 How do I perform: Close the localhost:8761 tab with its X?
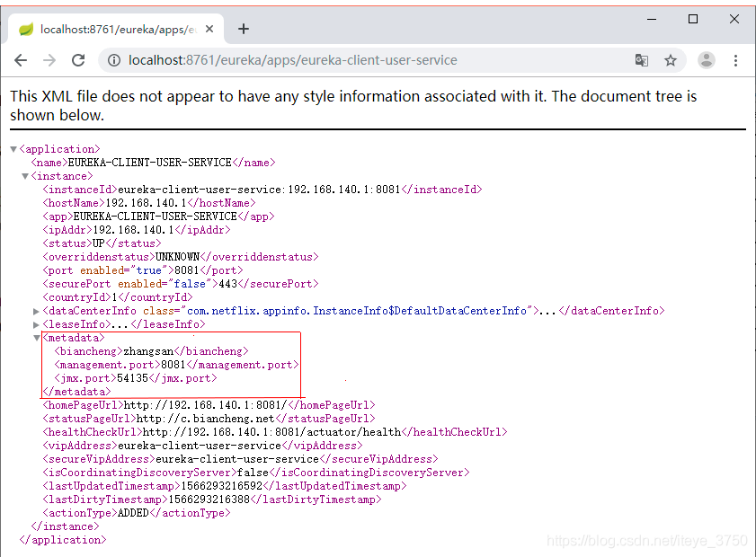(209, 28)
